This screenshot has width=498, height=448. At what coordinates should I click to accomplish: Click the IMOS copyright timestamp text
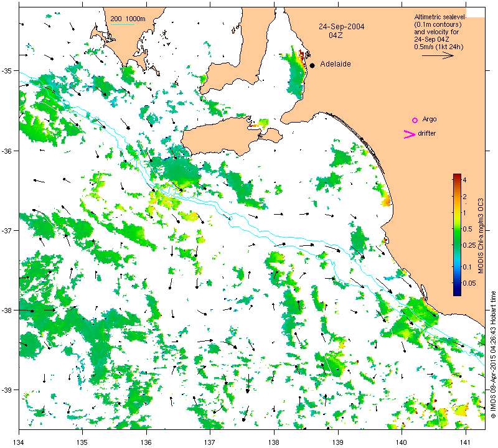493,354
